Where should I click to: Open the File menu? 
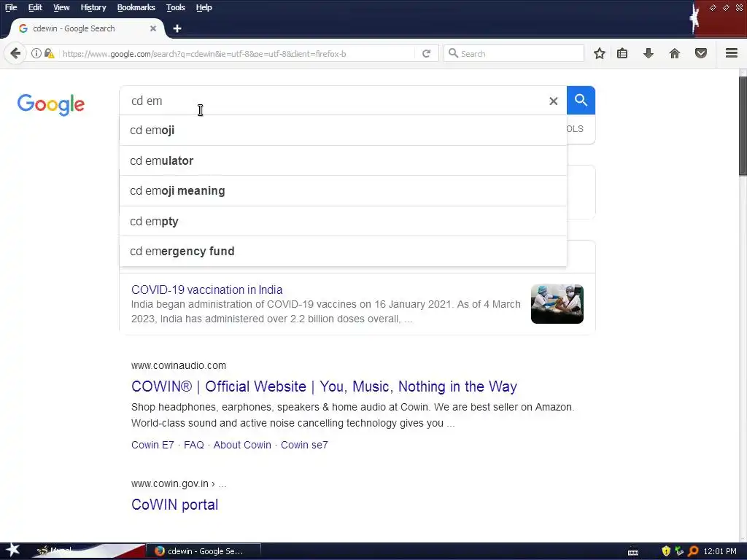(11, 7)
